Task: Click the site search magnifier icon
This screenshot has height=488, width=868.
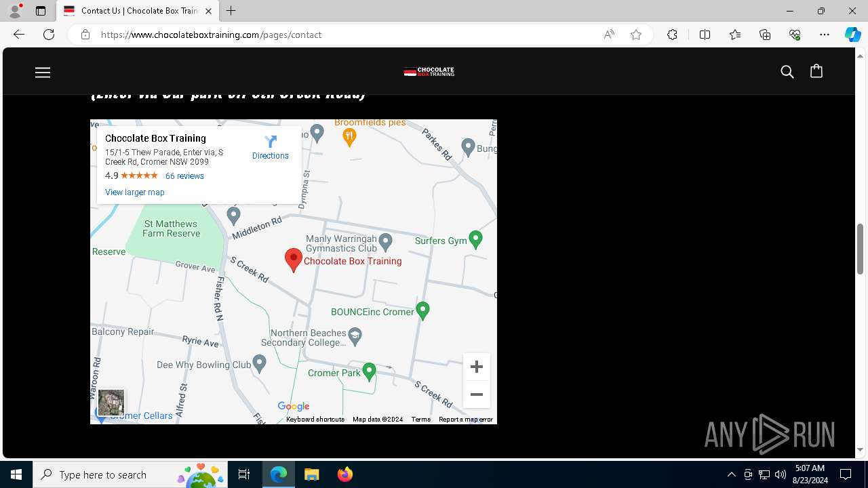Action: pyautogui.click(x=787, y=72)
